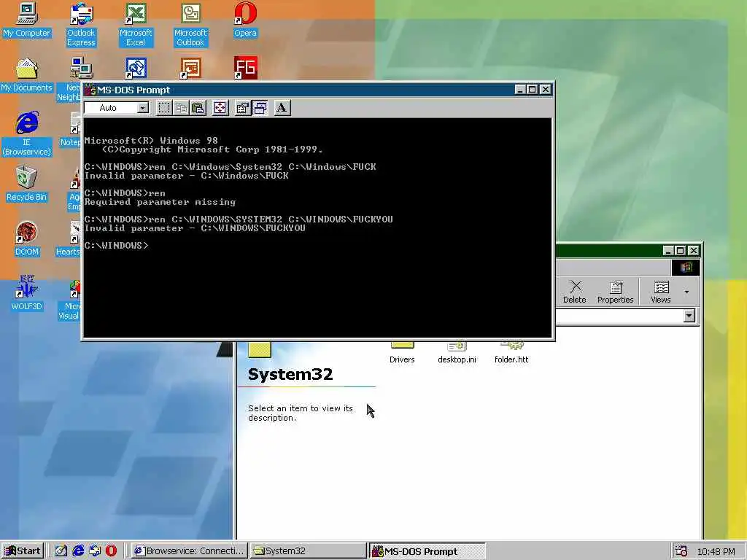Open the Outlook Express desktop shortcut

[81, 25]
